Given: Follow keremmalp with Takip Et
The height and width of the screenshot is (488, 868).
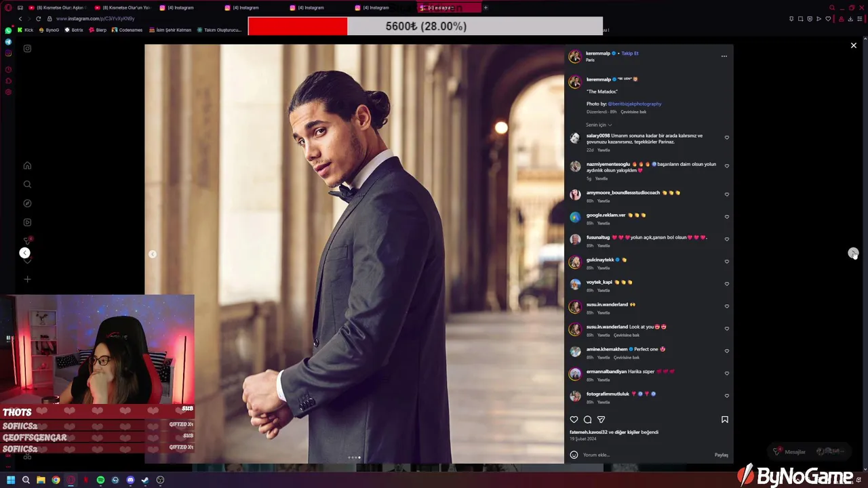Looking at the screenshot, I should click(630, 53).
